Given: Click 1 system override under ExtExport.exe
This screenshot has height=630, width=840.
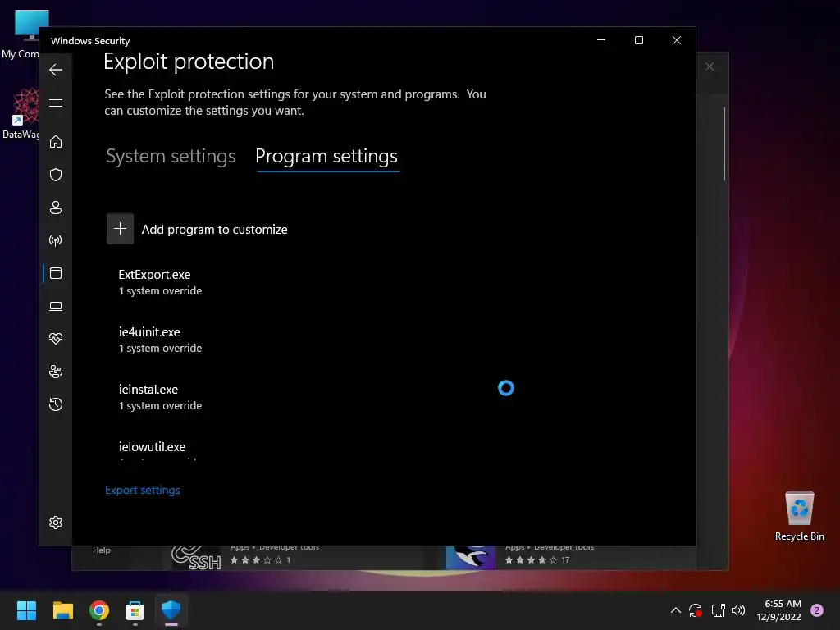Looking at the screenshot, I should [x=160, y=291].
